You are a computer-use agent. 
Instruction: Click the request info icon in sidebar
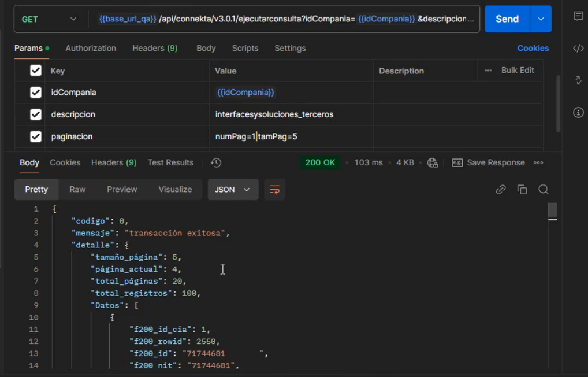pos(578,112)
